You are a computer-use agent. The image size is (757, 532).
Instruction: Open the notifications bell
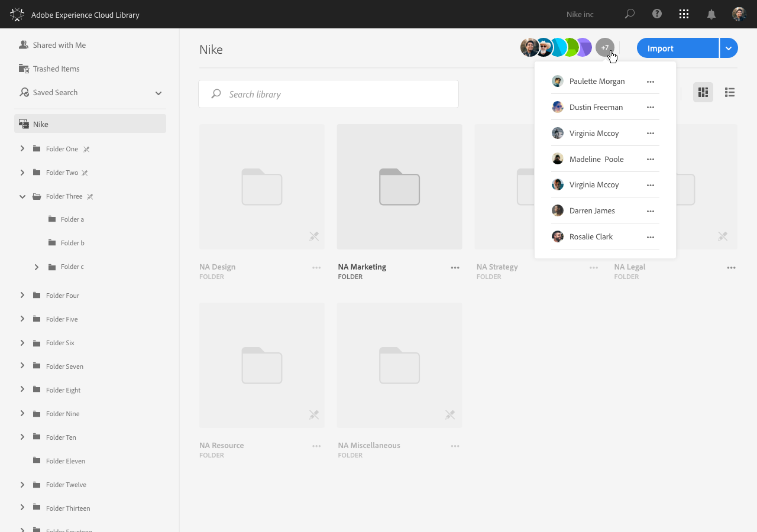(711, 14)
